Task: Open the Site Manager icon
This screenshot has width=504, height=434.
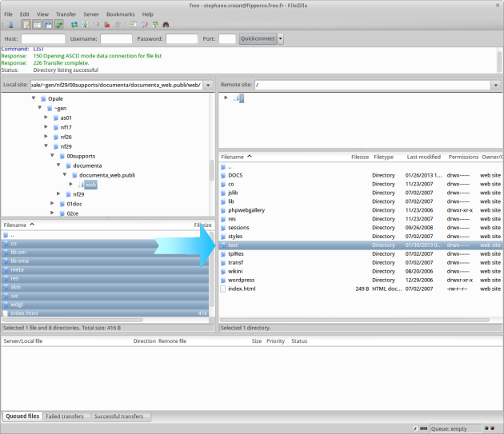Action: click(x=10, y=25)
